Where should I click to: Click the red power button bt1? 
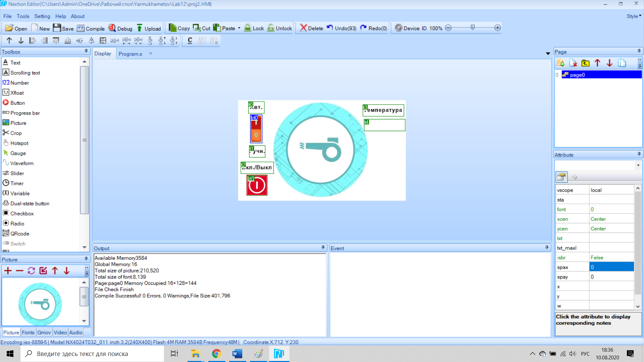(x=257, y=186)
